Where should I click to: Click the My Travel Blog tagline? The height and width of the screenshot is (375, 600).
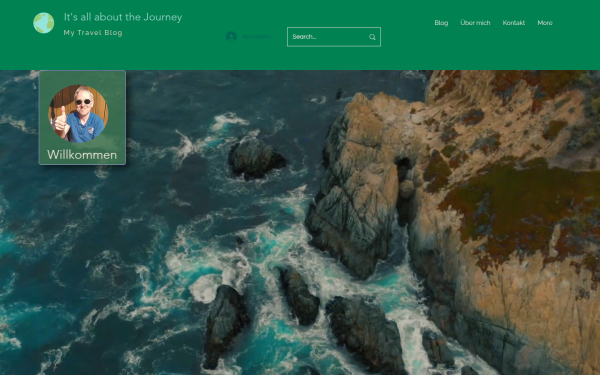[93, 33]
